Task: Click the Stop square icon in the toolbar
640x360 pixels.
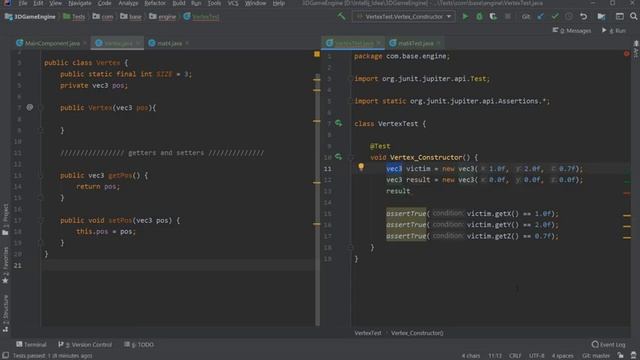Action: point(507,17)
